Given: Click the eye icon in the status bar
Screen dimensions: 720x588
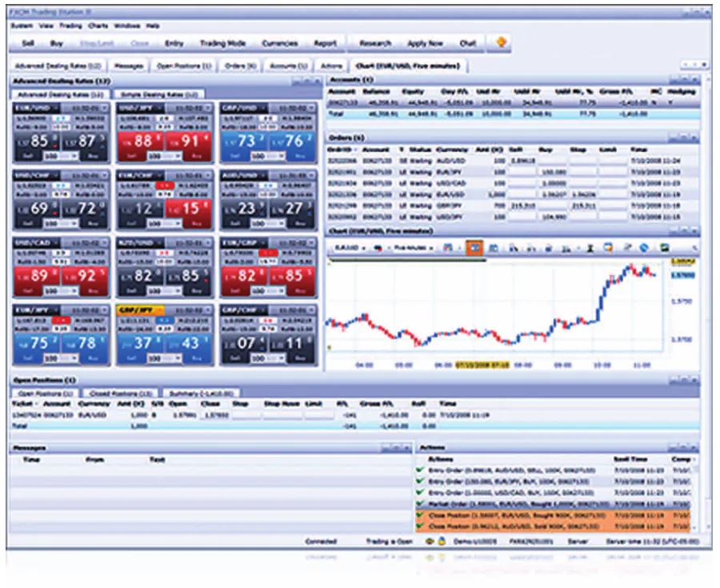Looking at the screenshot, I should (430, 541).
